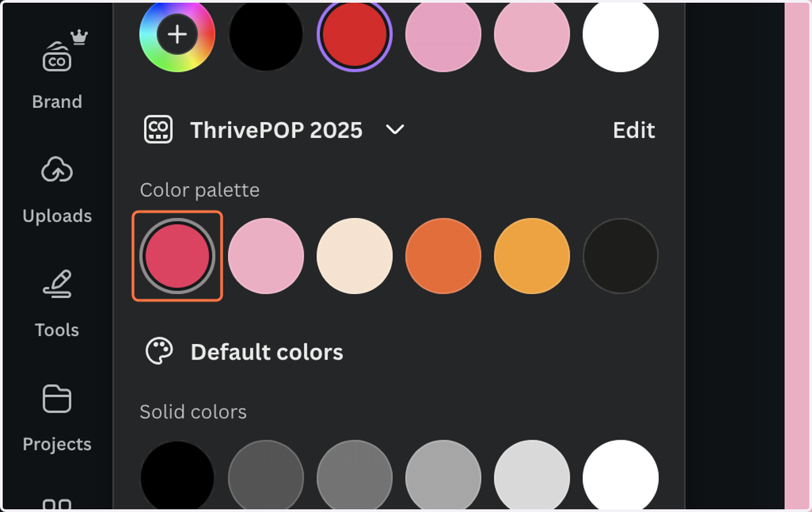Open the Uploads sidebar section
812x512 pixels.
(x=57, y=190)
